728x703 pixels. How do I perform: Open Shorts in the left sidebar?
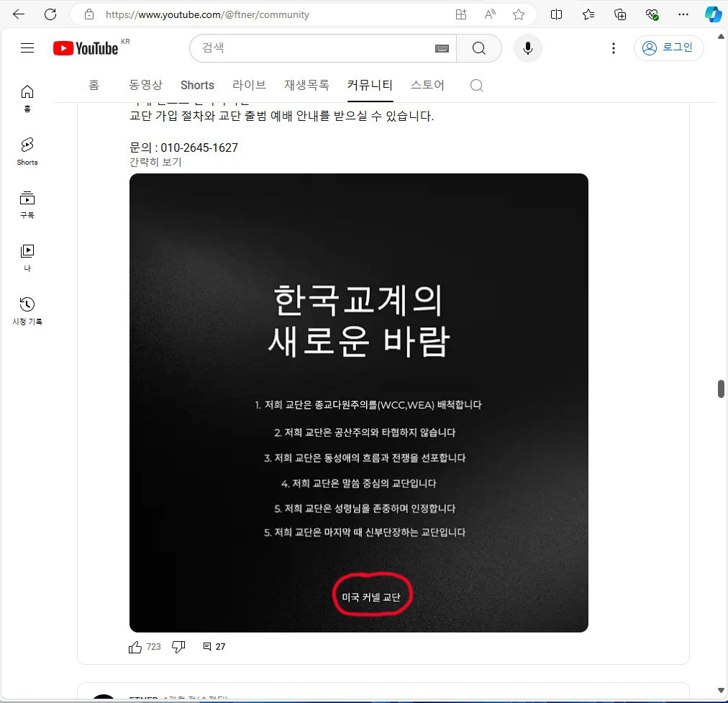(27, 151)
